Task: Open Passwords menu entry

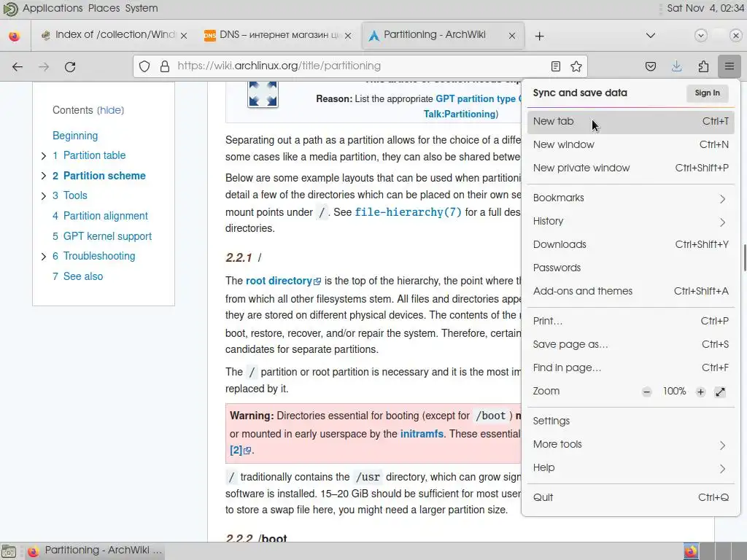Action: (631, 268)
